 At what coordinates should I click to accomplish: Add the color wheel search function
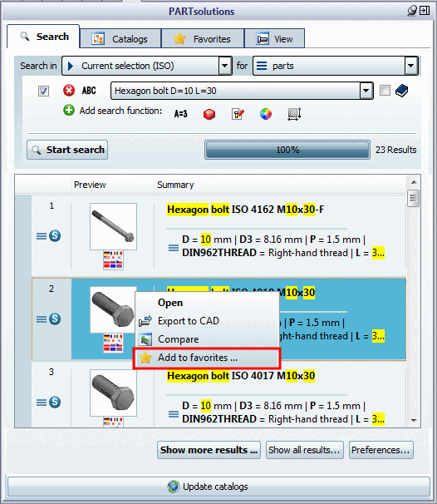click(266, 114)
